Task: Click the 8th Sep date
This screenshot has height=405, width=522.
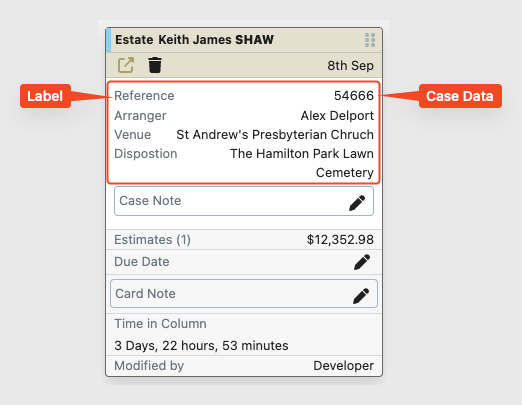Action: coord(350,66)
